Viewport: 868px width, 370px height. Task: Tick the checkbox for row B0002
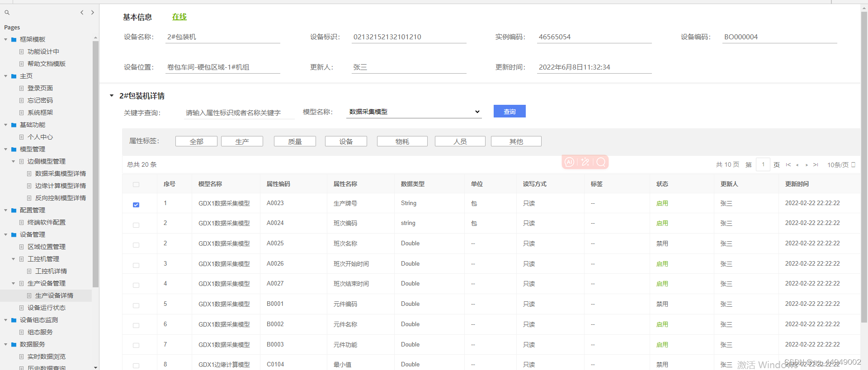click(x=136, y=325)
